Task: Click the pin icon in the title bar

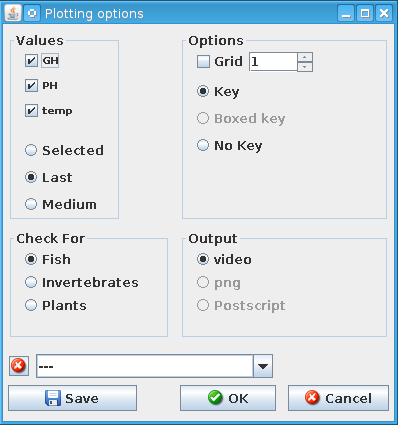Action: tap(32, 13)
